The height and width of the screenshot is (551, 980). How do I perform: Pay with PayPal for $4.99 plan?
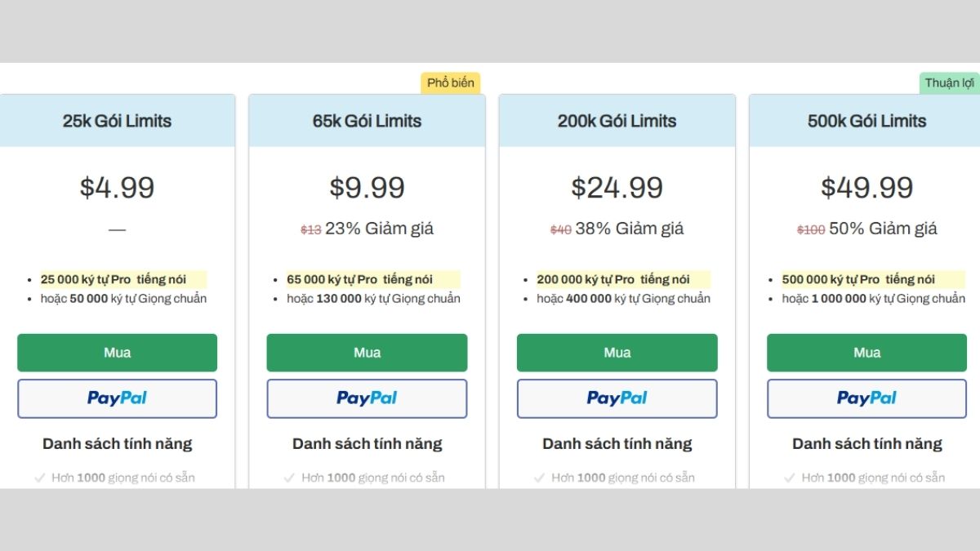[x=117, y=398]
